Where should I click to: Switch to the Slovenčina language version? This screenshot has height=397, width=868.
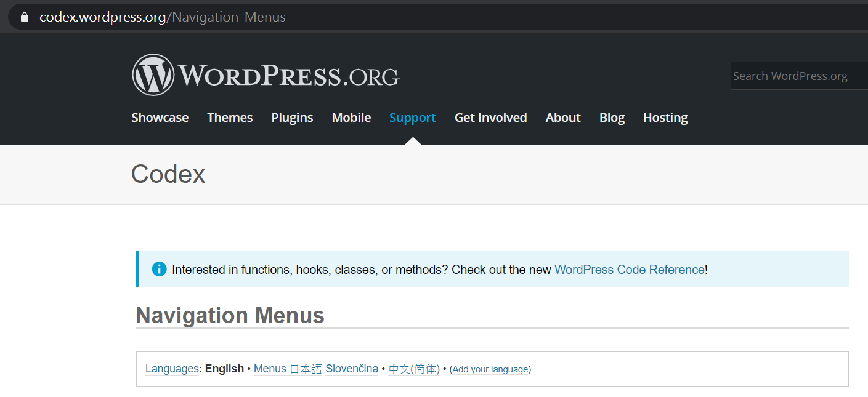[x=352, y=369]
